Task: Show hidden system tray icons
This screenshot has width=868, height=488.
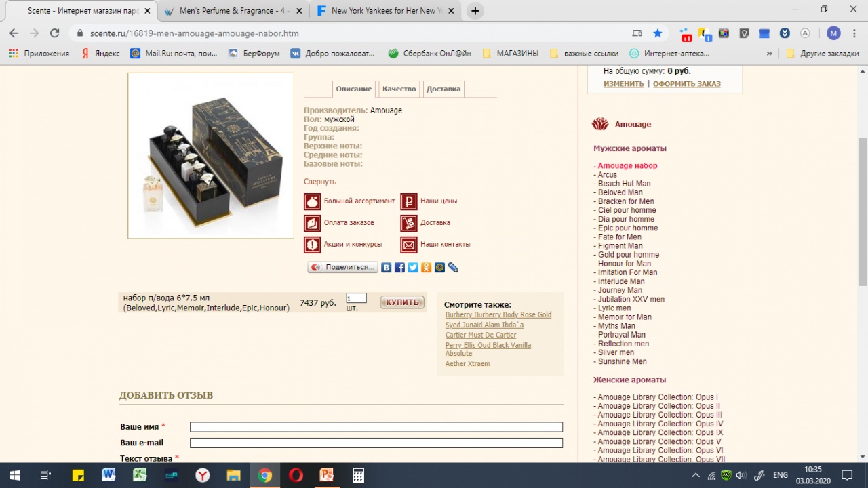Action: (695, 475)
